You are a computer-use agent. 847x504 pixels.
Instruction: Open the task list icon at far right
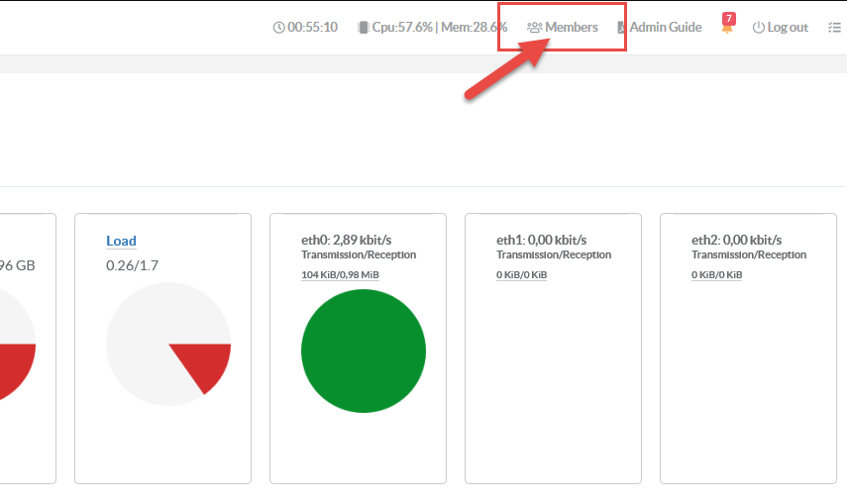pyautogui.click(x=834, y=28)
